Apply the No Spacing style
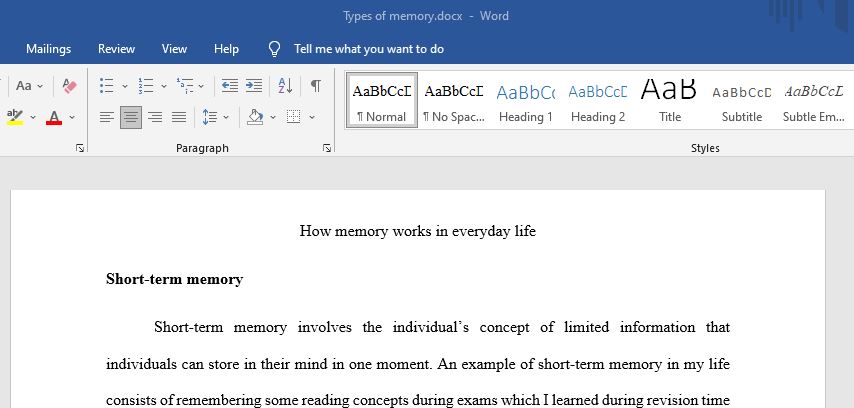This screenshot has height=408, width=854. click(x=454, y=100)
